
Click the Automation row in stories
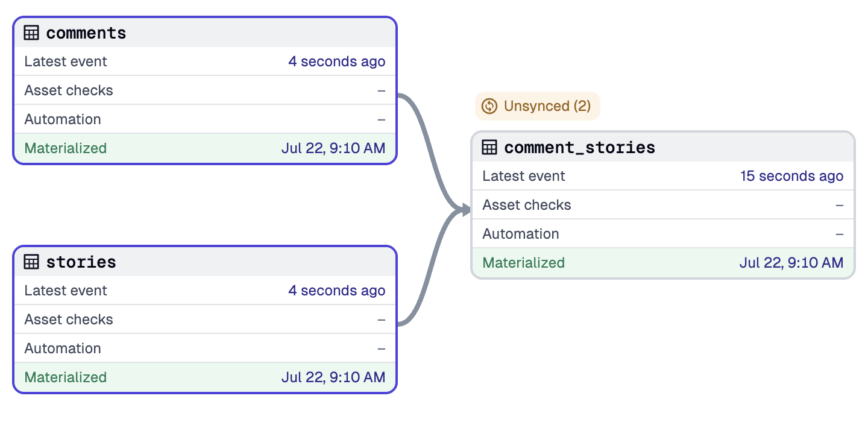[205, 348]
